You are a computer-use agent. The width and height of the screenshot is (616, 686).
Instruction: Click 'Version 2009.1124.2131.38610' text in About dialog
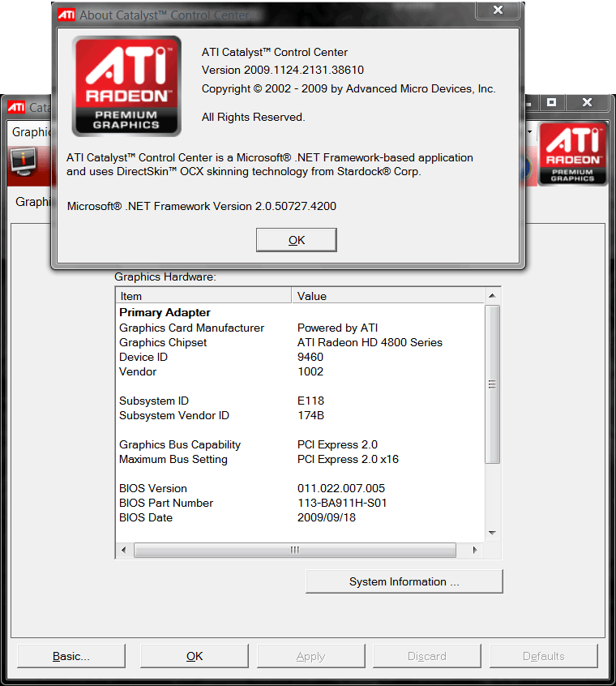[x=282, y=70]
